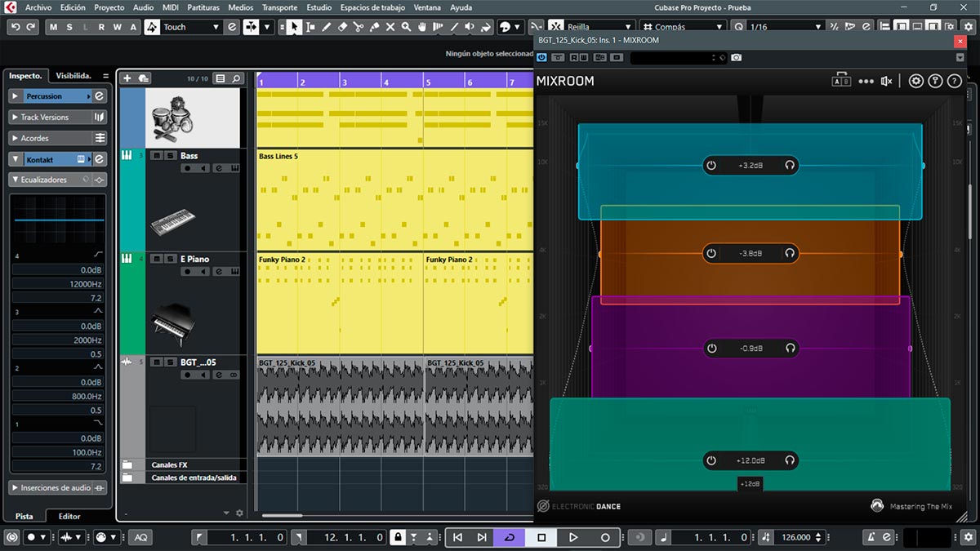Image resolution: width=980 pixels, height=551 pixels.
Task: Click the -3.8dB gain value
Action: (x=751, y=253)
